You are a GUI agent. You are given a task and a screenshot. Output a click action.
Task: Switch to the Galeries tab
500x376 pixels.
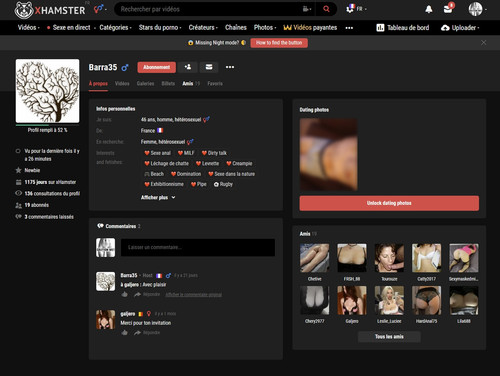pyautogui.click(x=145, y=84)
